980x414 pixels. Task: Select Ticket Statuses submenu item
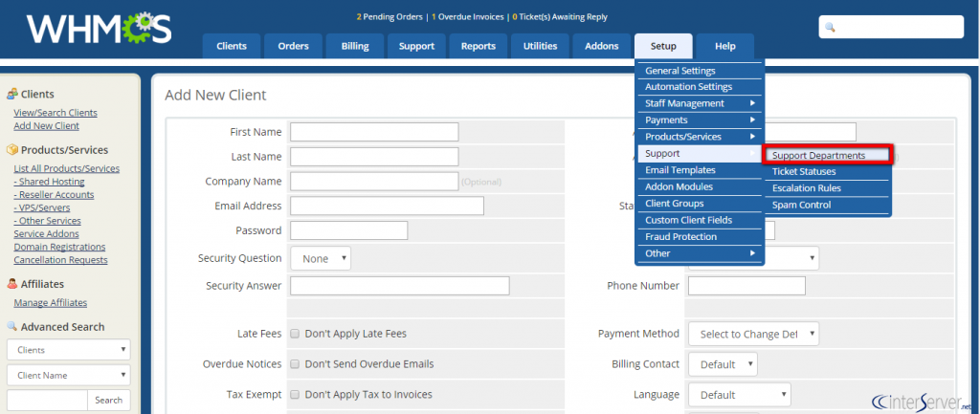coord(826,171)
